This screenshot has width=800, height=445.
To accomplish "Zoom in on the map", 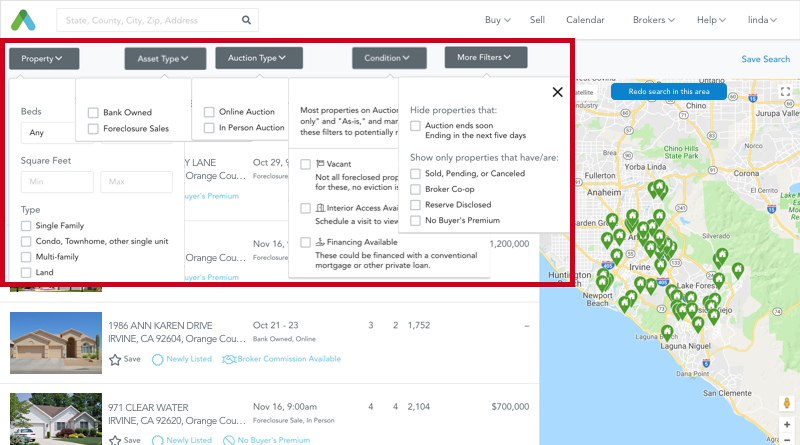I will point(786,424).
